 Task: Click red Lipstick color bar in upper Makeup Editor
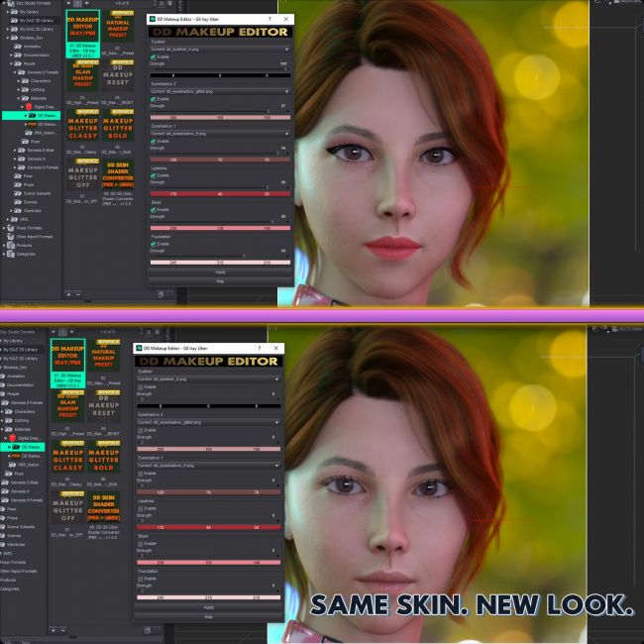tap(220, 193)
